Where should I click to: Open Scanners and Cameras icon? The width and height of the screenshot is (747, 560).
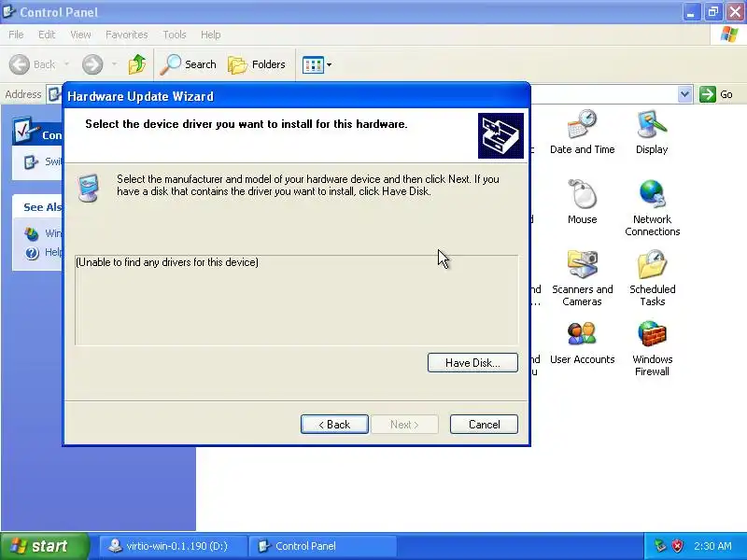tap(582, 277)
